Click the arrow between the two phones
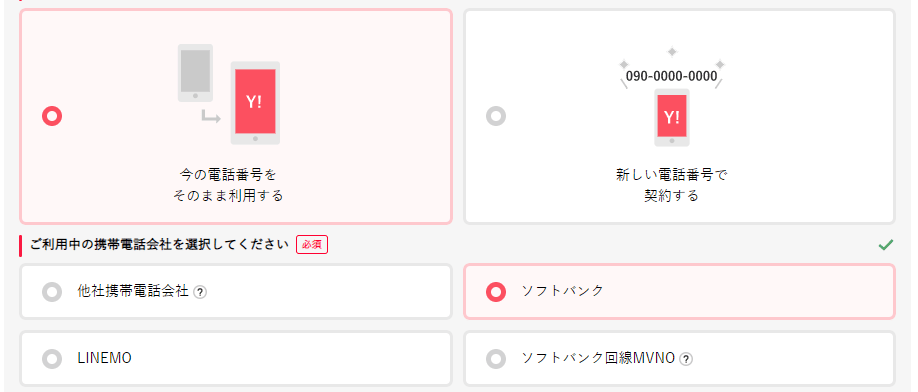 point(211,116)
